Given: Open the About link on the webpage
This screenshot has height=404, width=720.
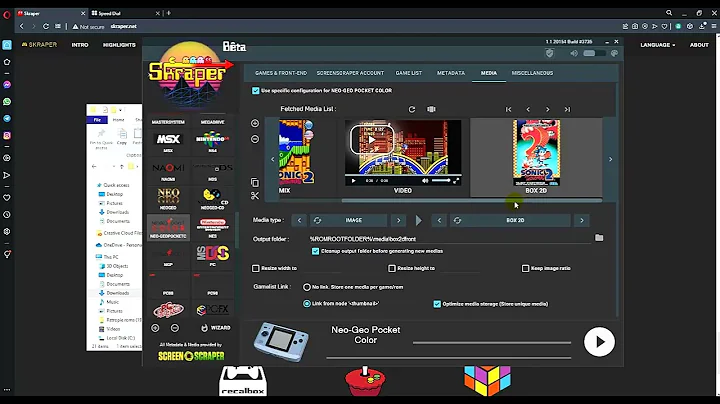Looking at the screenshot, I should (699, 45).
